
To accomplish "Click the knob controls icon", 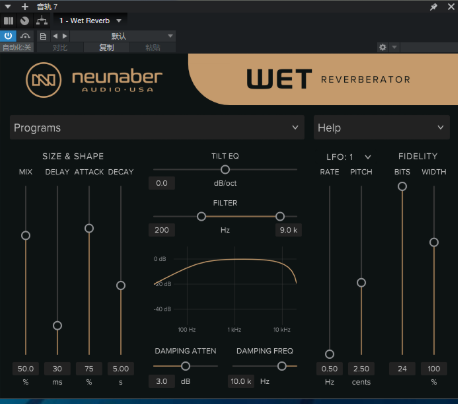I will 25,21.
